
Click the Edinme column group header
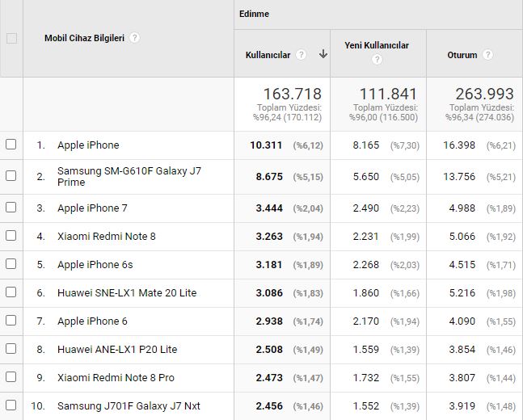[255, 14]
